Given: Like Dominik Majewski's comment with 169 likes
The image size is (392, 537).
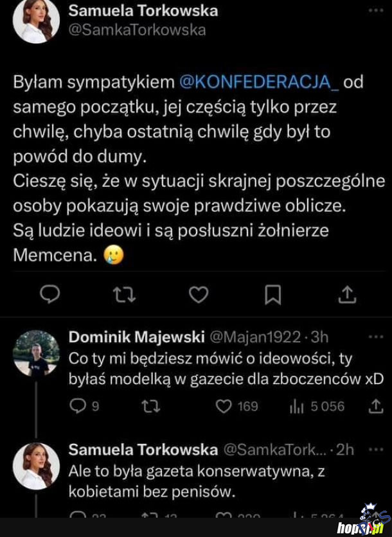Looking at the screenshot, I should tap(224, 406).
